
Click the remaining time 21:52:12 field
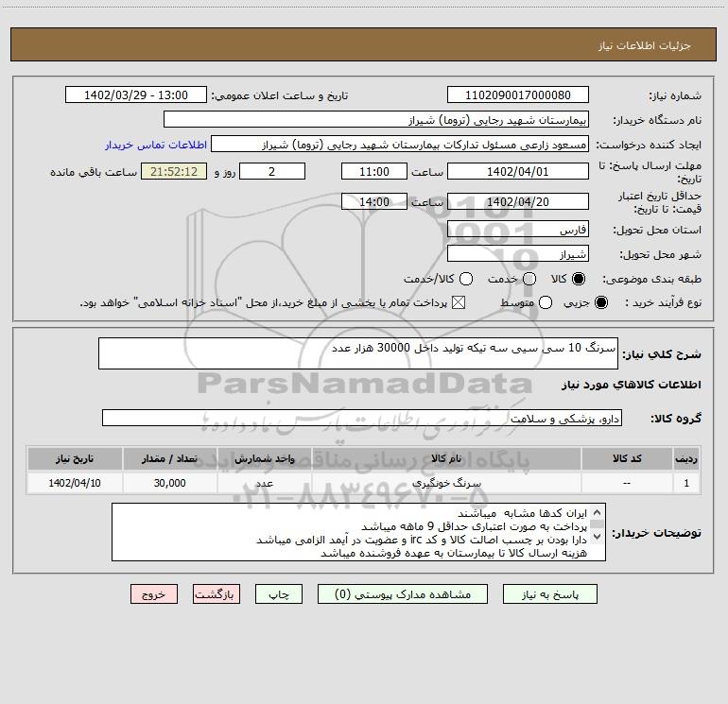(x=174, y=171)
